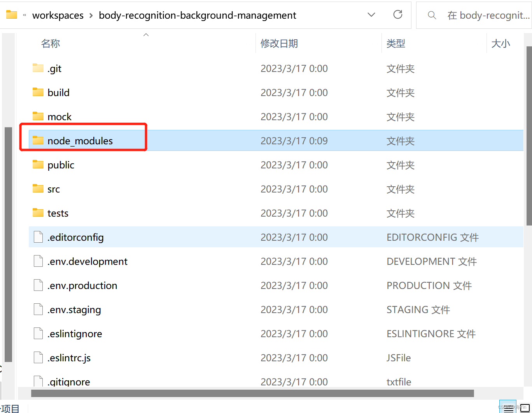This screenshot has width=532, height=413.
Task: Click the 2023/3/17 0:09 date of node_modules
Action: tap(294, 141)
